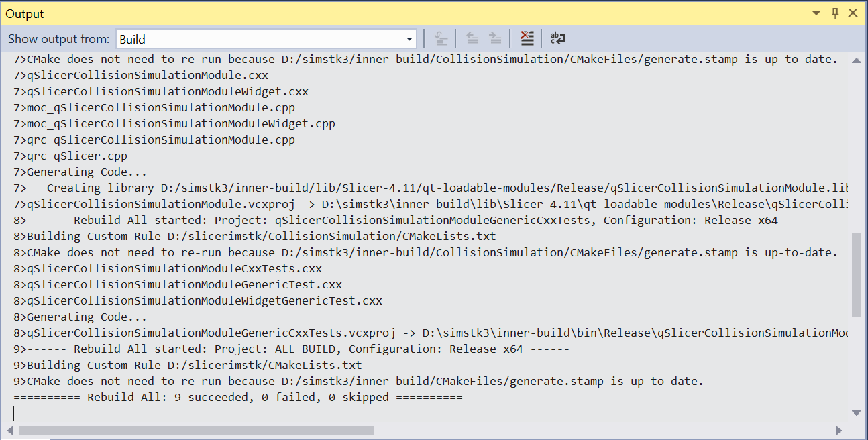Click the ALL_BUILD Rebuild All started line
This screenshot has width=868, height=440.
[x=291, y=349]
